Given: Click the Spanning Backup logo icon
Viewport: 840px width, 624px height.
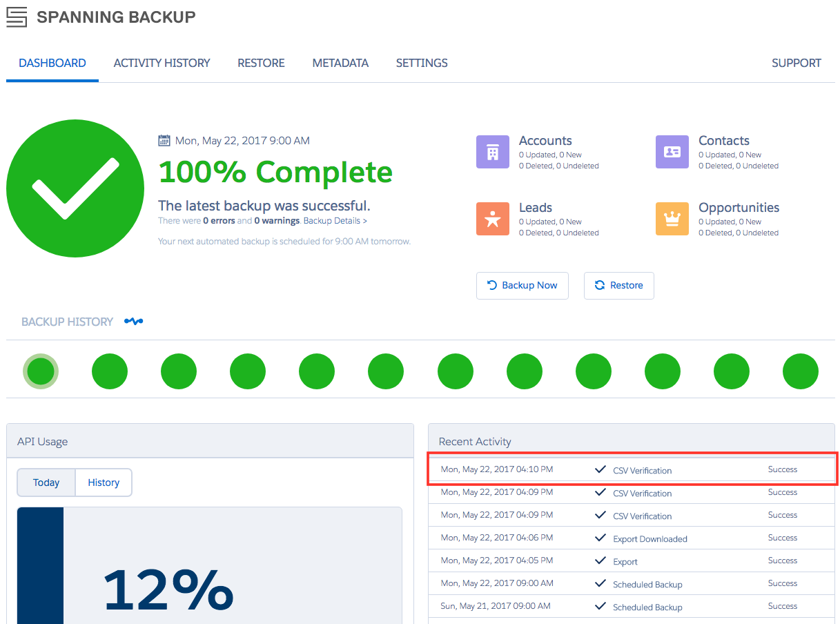Looking at the screenshot, I should click(x=17, y=17).
